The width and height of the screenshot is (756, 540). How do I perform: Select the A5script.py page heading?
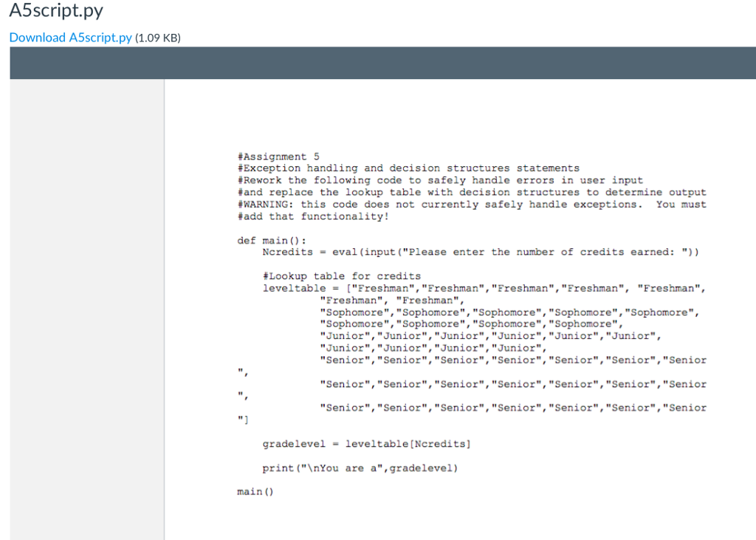(x=57, y=10)
